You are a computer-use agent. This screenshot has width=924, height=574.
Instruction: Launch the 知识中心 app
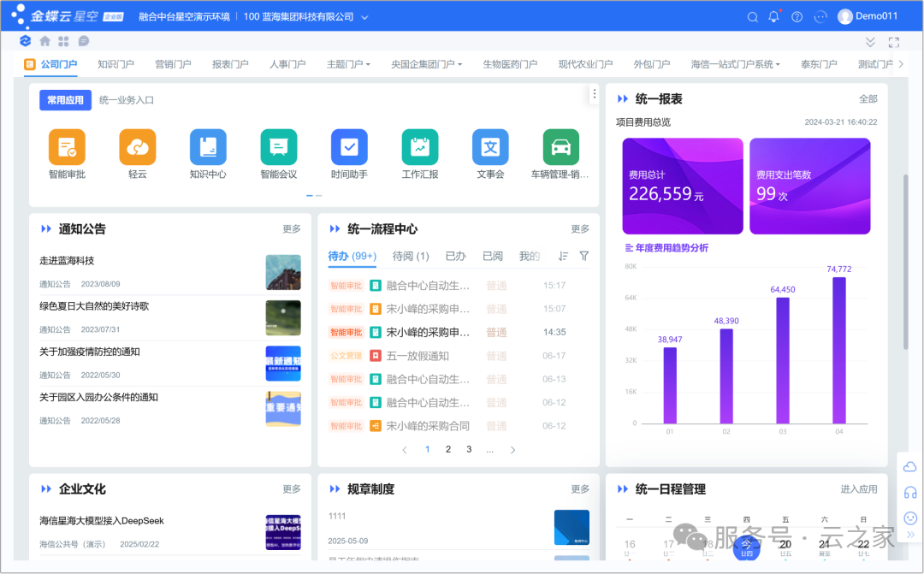(x=207, y=146)
